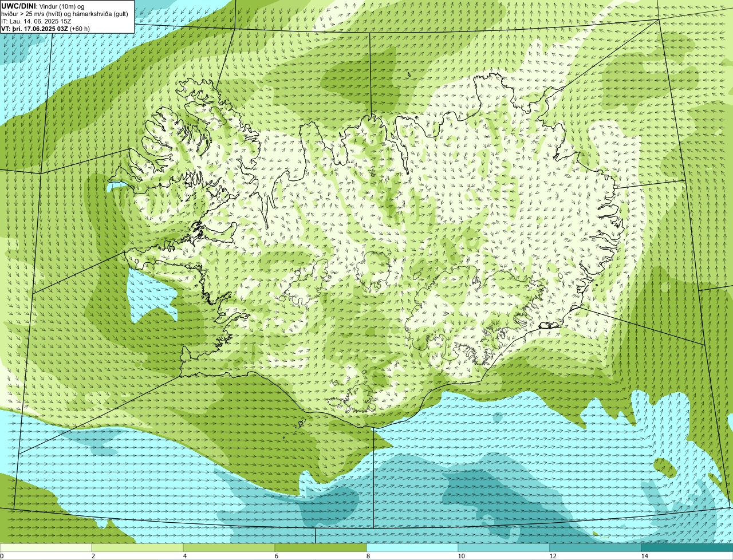Select the pale yellow 0–2 color bar segment
The image size is (733, 560).
tap(46, 547)
